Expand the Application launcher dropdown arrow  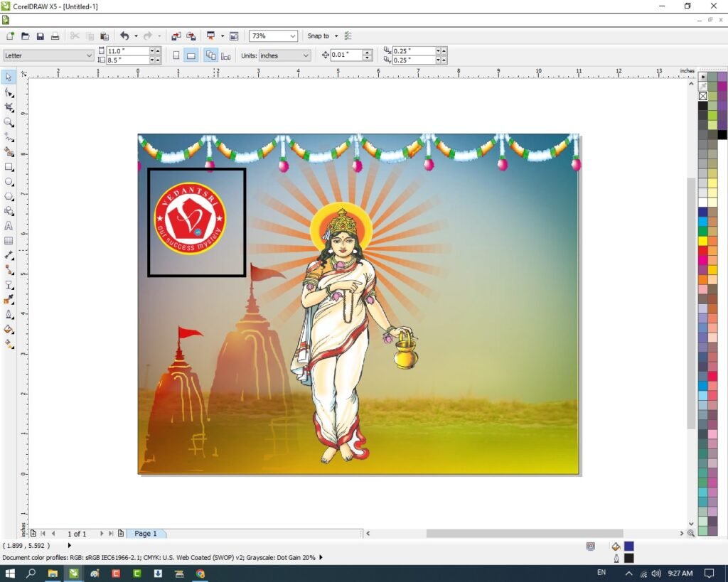pos(222,36)
